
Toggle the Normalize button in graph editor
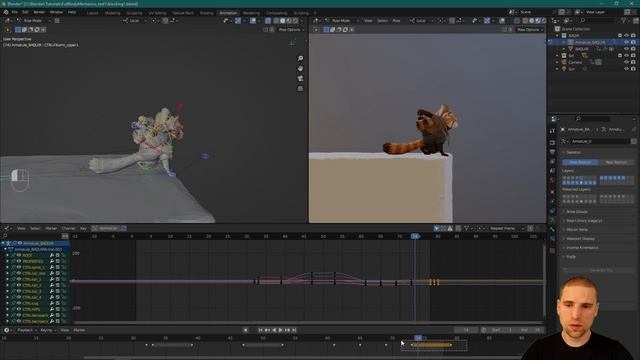coord(105,229)
